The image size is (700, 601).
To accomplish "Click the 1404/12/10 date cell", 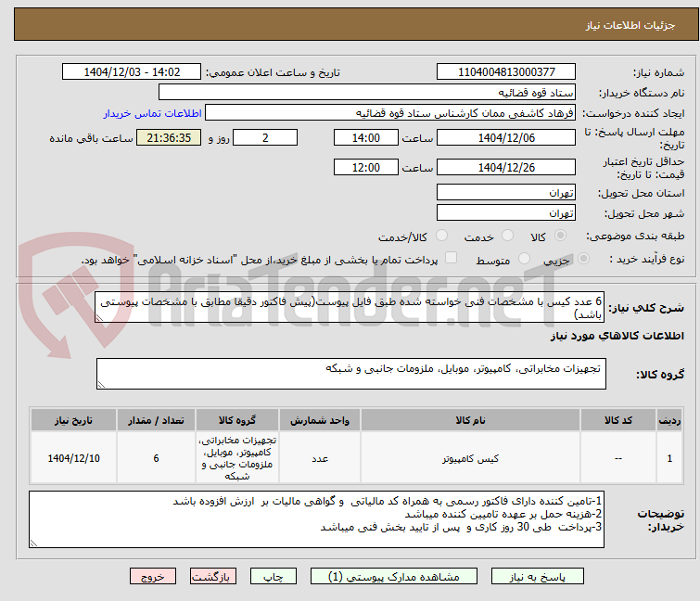I will tap(73, 458).
